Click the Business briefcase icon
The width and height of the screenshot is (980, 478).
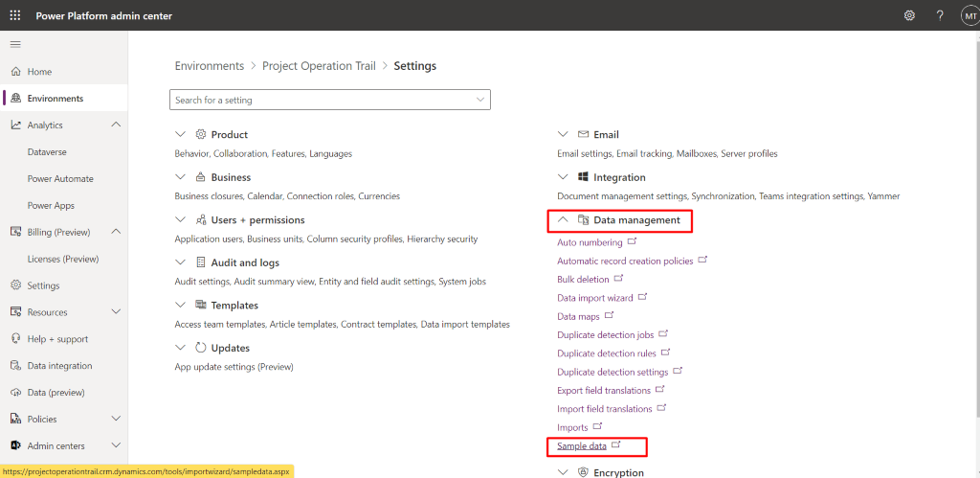point(201,177)
